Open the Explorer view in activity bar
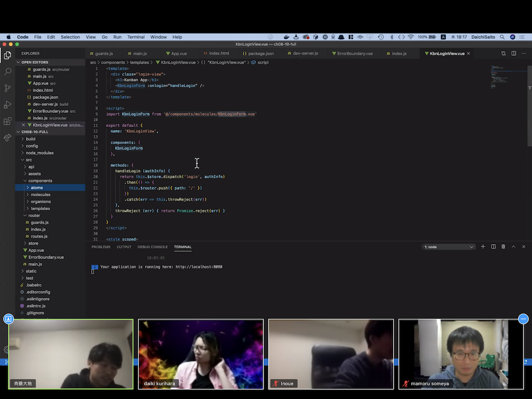Viewport: 532px width, 399px height. coord(7,55)
